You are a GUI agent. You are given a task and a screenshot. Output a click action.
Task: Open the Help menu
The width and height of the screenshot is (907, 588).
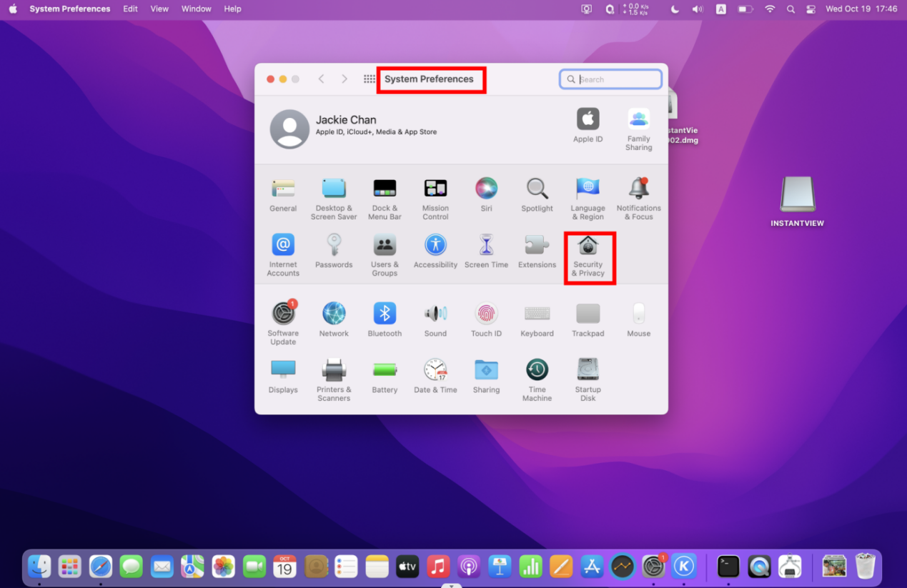pyautogui.click(x=232, y=9)
